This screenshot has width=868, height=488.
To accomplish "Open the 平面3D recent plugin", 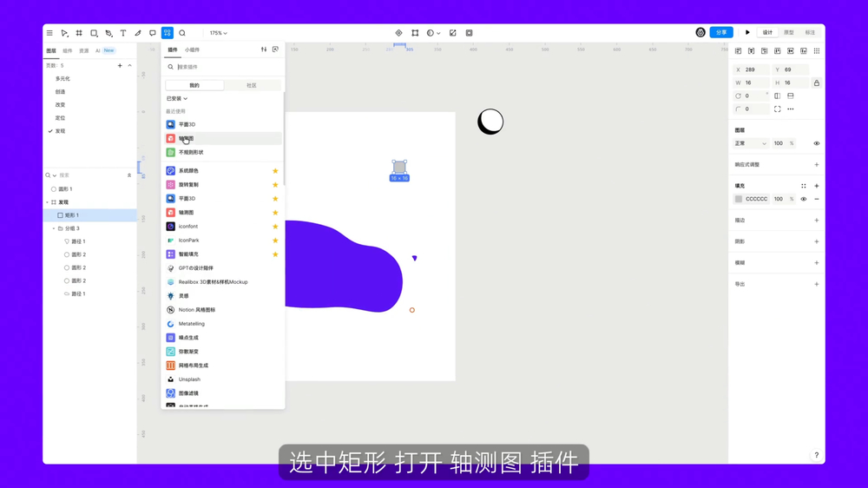I will click(223, 125).
